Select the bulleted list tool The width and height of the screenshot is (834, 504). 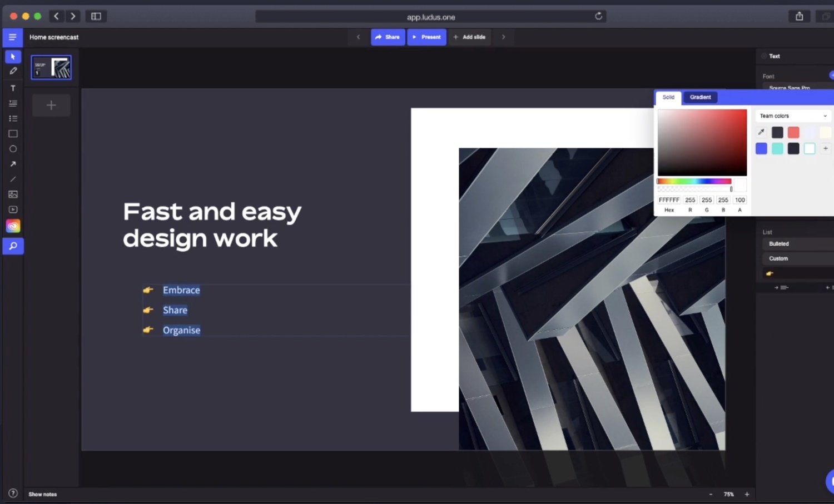pos(13,118)
